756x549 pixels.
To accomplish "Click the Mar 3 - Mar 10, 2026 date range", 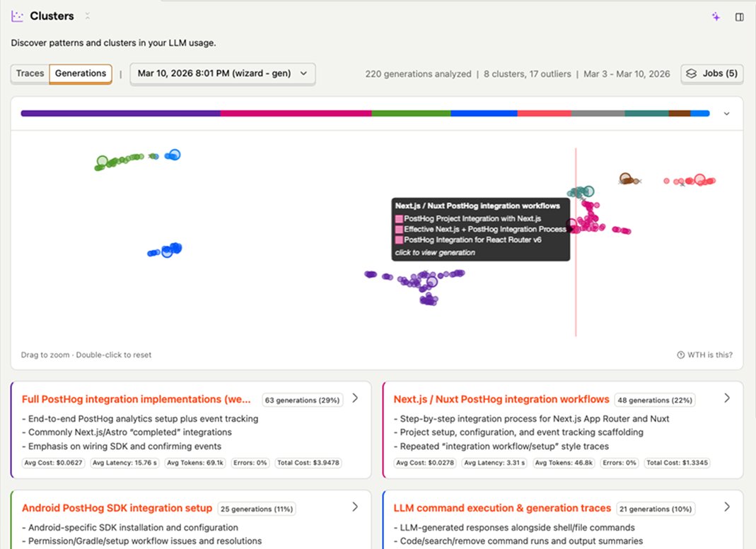I will pos(627,73).
